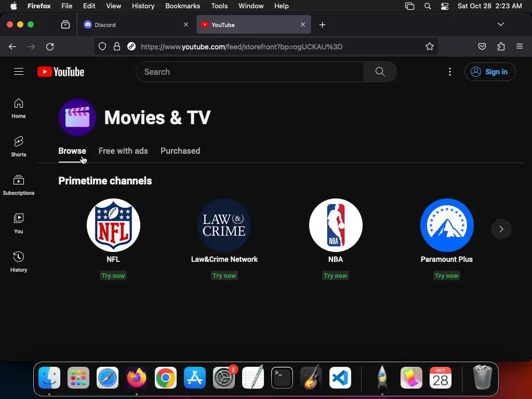Open Firefox View icon
The image size is (532, 399).
coord(65,24)
